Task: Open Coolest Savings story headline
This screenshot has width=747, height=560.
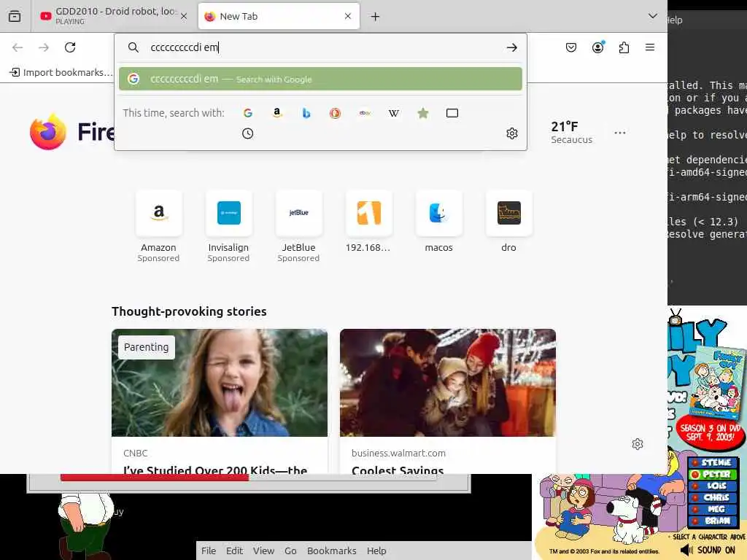Action: tap(398, 469)
